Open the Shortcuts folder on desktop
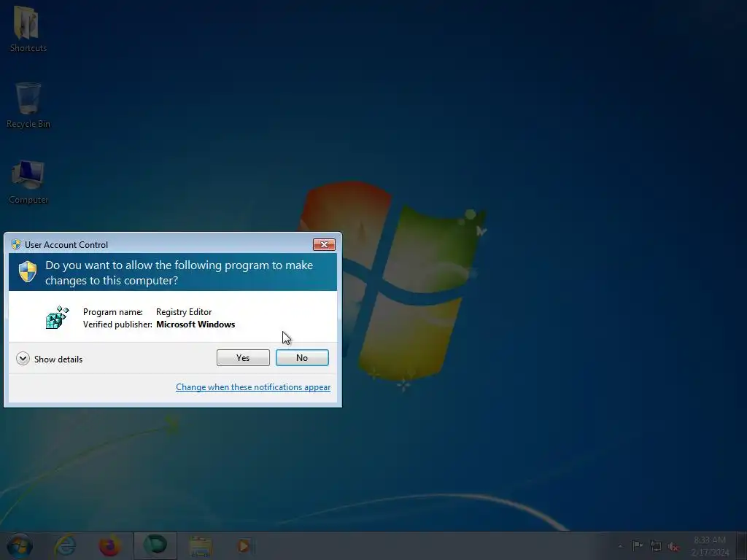The height and width of the screenshot is (560, 747). 28,28
